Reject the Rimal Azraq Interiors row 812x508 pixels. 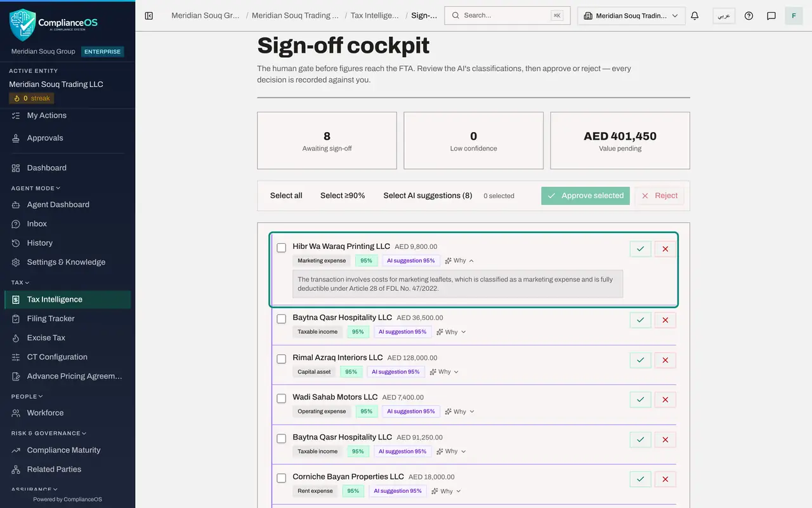(x=665, y=360)
